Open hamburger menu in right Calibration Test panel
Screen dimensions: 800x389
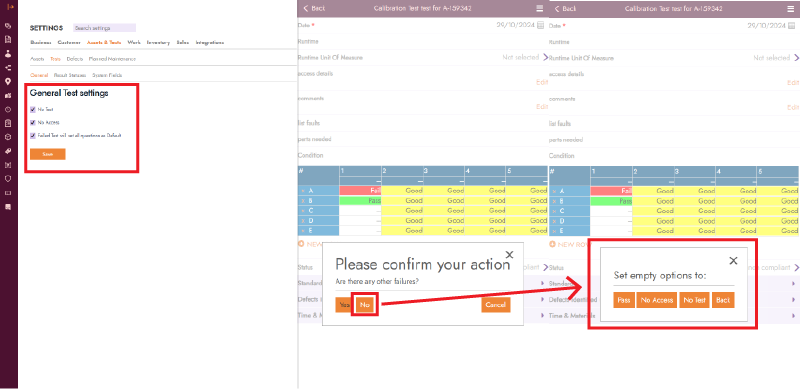coord(791,8)
